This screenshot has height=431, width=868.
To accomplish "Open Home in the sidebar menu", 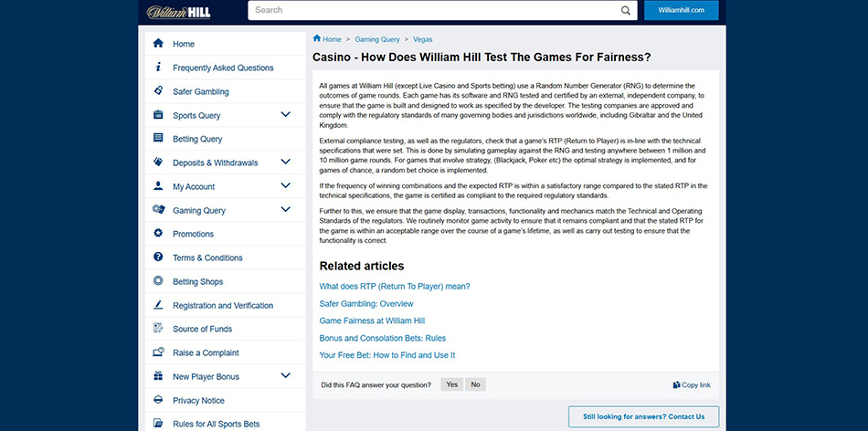I will (x=226, y=44).
